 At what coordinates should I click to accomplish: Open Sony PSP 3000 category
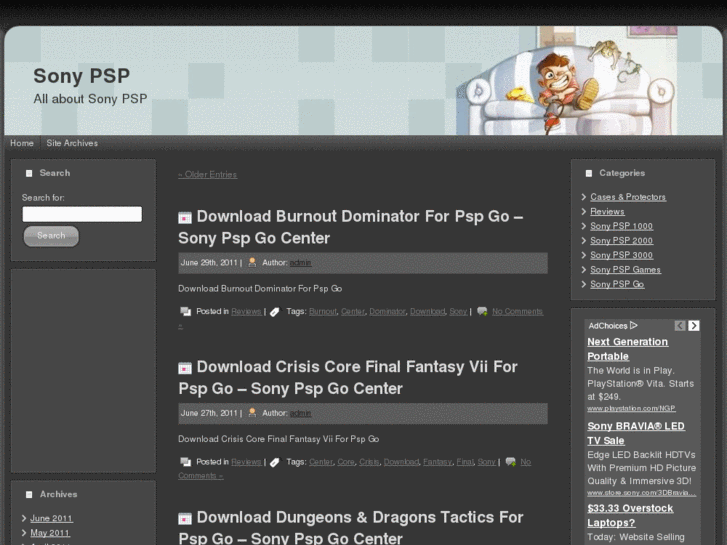pyautogui.click(x=621, y=255)
